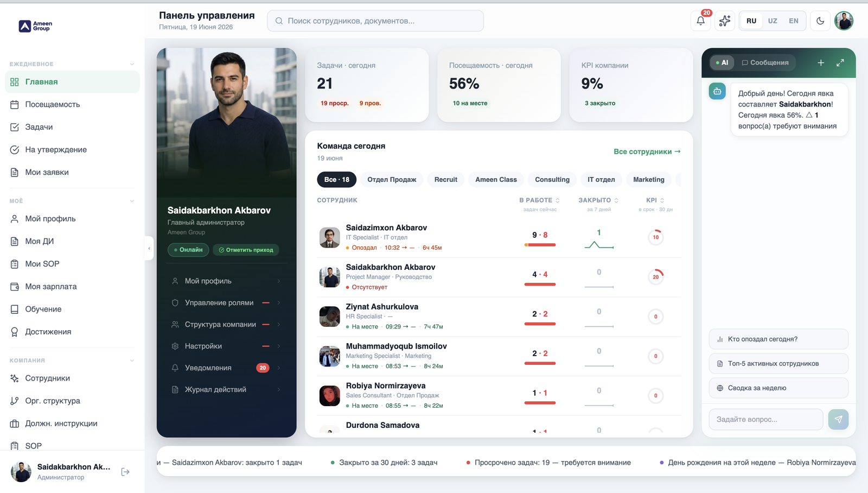
Task: Click the search magnifier icon
Action: pyautogui.click(x=279, y=21)
